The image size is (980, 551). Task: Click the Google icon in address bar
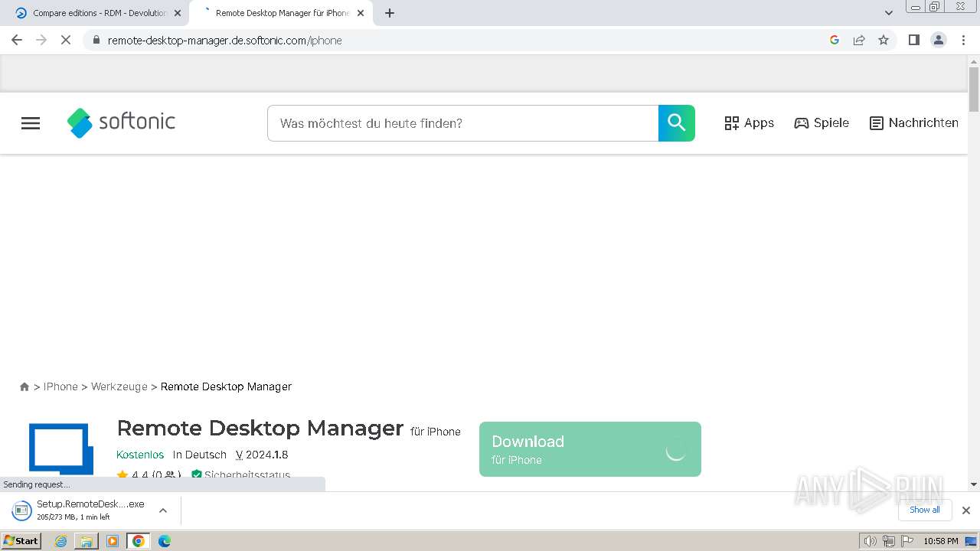click(835, 40)
